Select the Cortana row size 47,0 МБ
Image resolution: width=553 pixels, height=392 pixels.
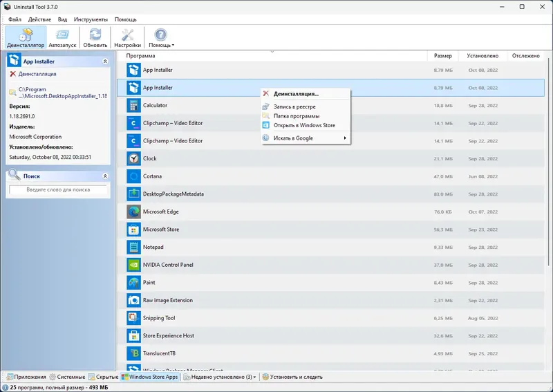coord(443,176)
